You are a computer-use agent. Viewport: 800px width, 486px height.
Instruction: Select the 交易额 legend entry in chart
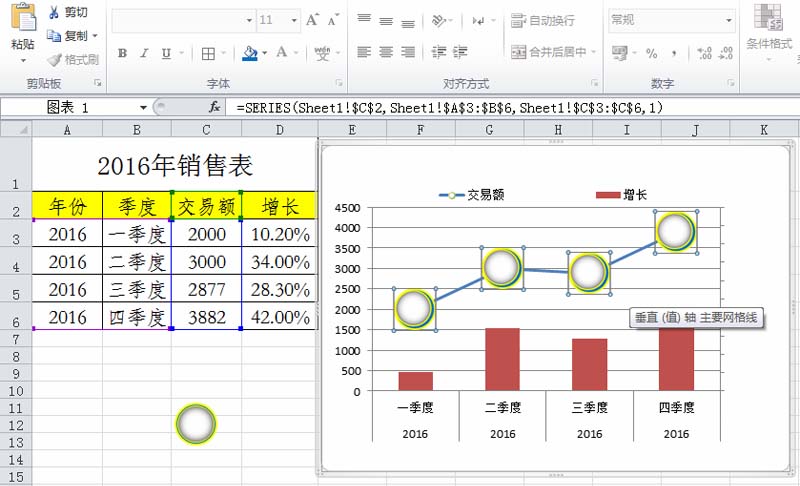(472, 195)
